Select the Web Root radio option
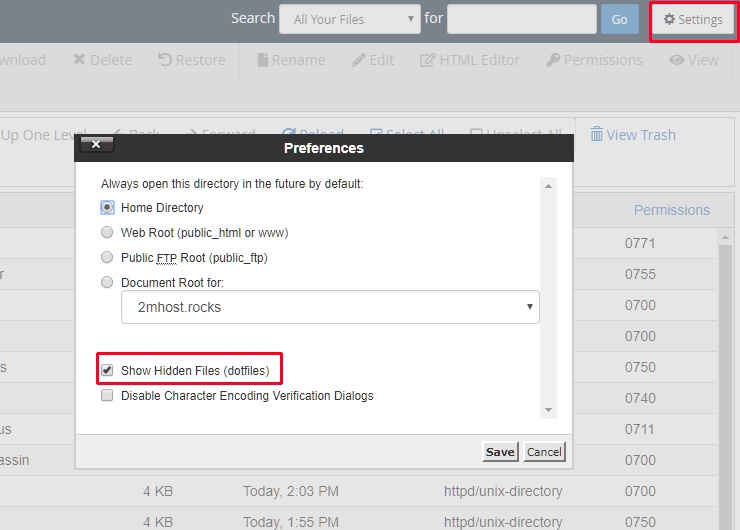The image size is (740, 530). (107, 233)
